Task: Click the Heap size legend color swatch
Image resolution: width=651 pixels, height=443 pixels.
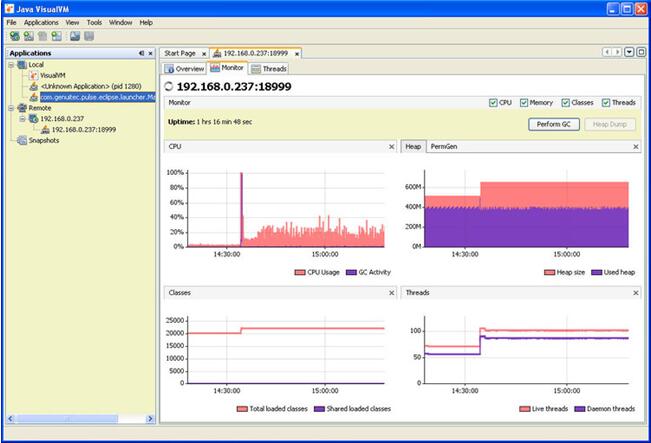Action: [x=548, y=271]
